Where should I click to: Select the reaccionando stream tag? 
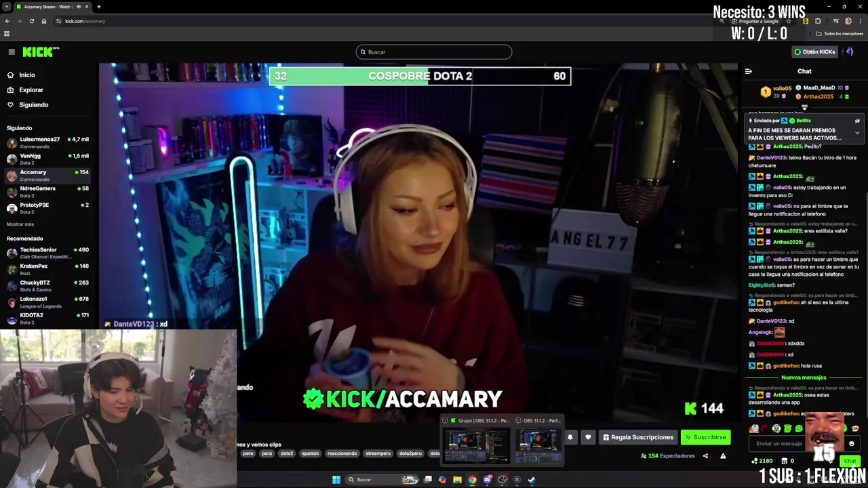point(342,453)
